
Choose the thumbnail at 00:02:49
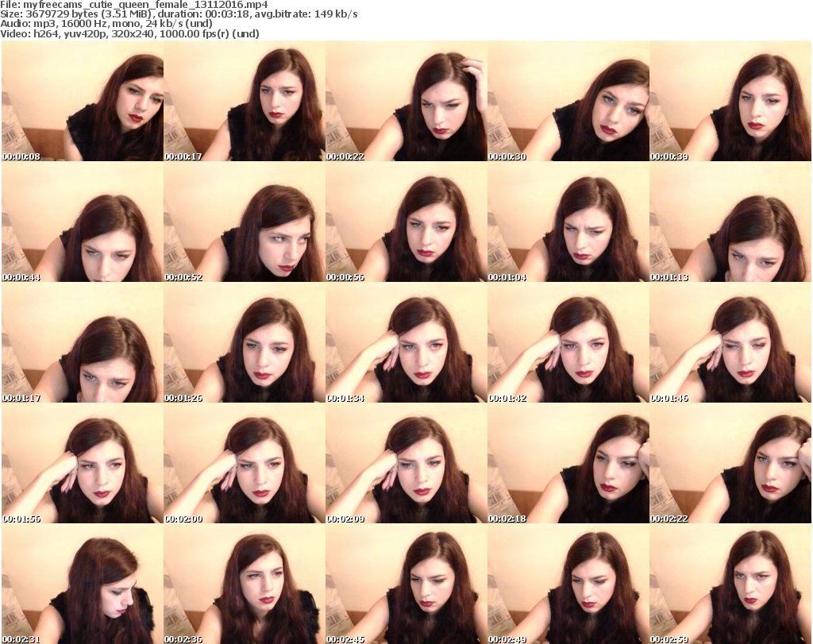point(568,584)
